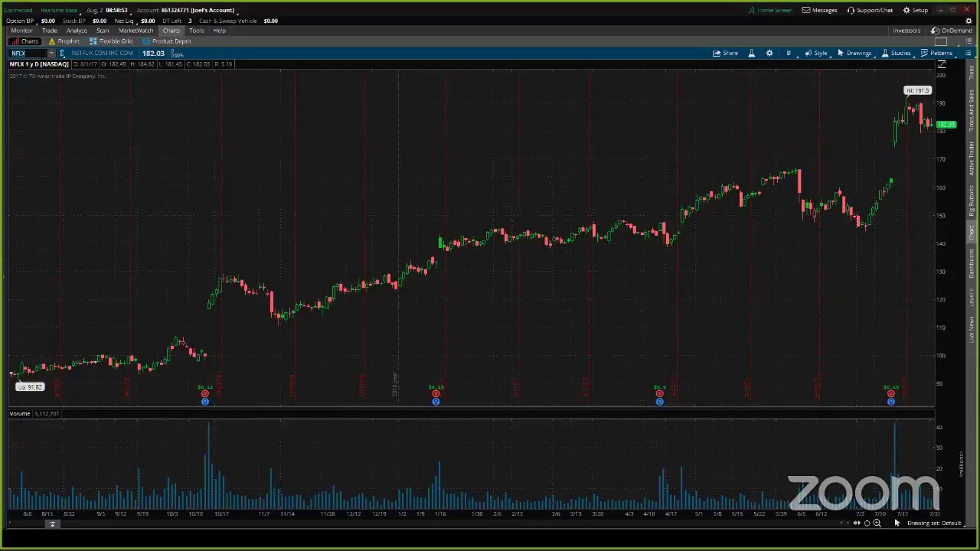Viewport: 980px width, 551px height.
Task: Open the Level II sidebar tab
Action: pos(972,296)
